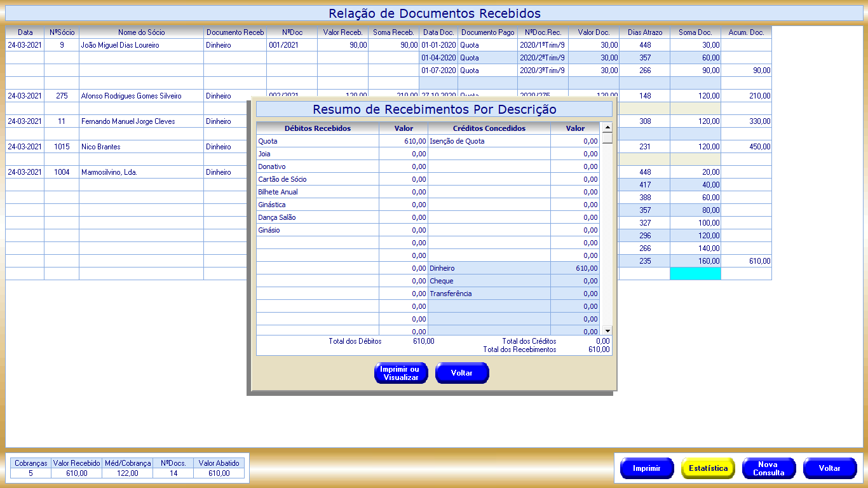This screenshot has height=488, width=868.
Task: Click the Créditos Concedidos column header
Action: coord(489,128)
